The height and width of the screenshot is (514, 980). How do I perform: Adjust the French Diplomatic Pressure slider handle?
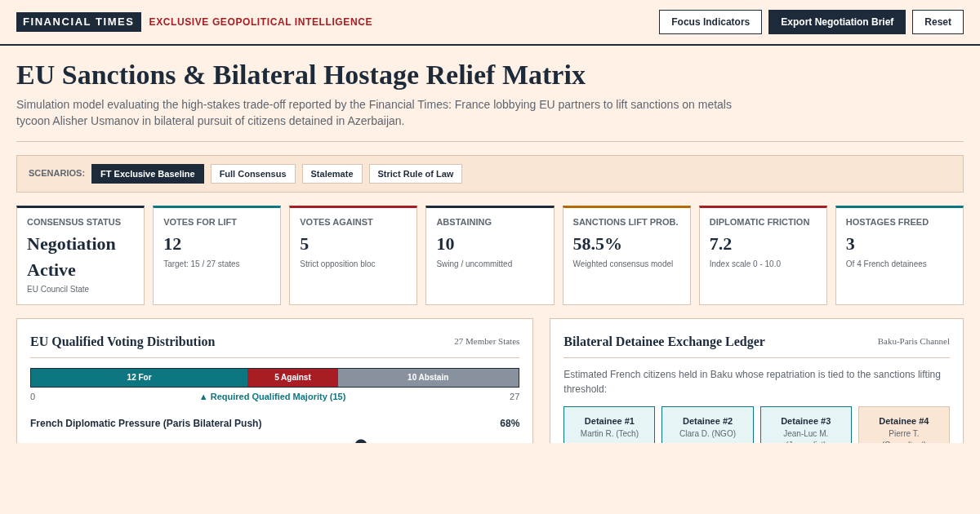point(361,442)
